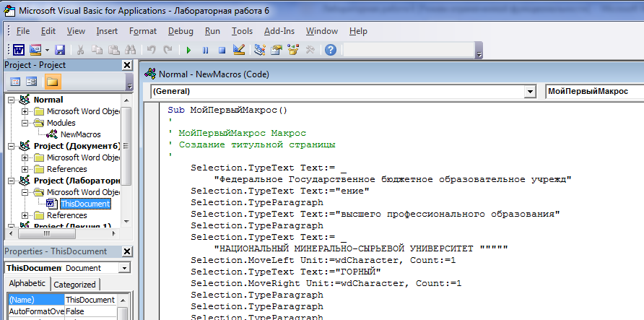
Task: Collapse the Project (Лабораторн...) node
Action: (x=11, y=181)
